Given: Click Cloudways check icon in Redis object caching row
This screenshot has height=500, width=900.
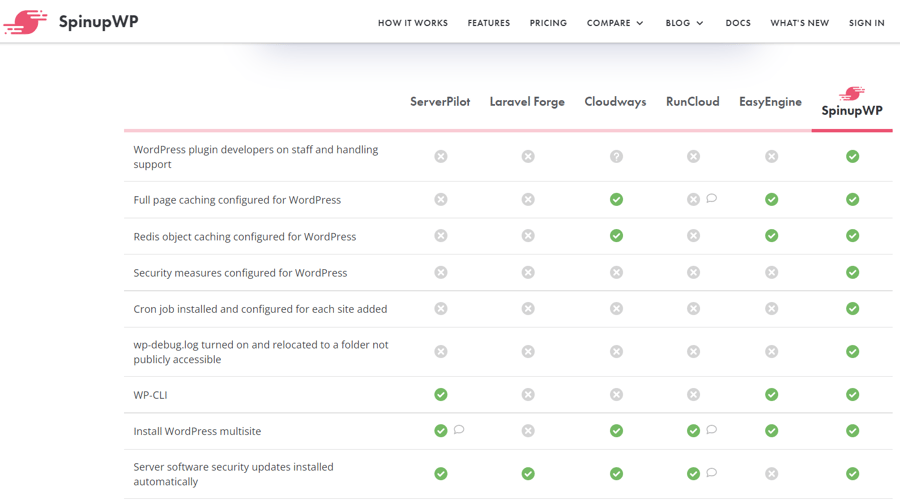Looking at the screenshot, I should pos(616,235).
